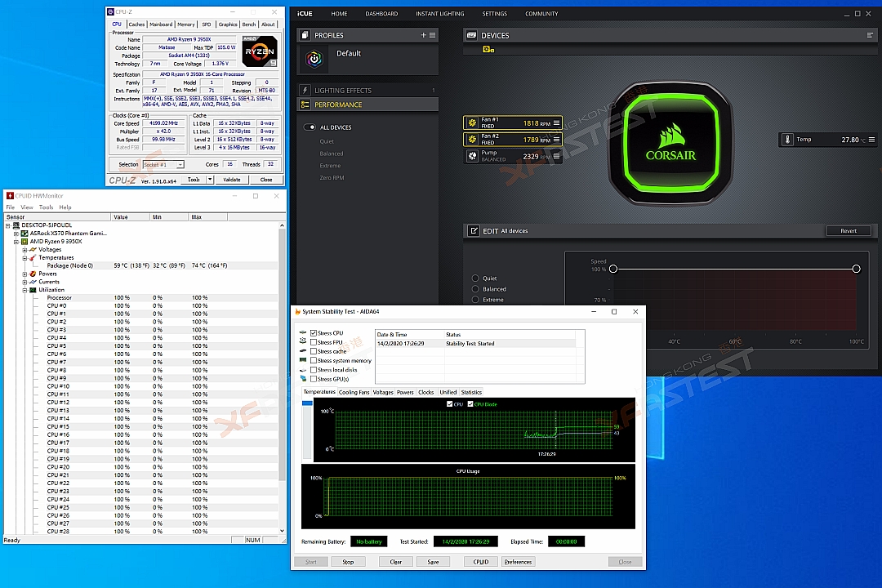Collapse the Temperatures node in HWMonitor
882x588 pixels.
[24, 258]
